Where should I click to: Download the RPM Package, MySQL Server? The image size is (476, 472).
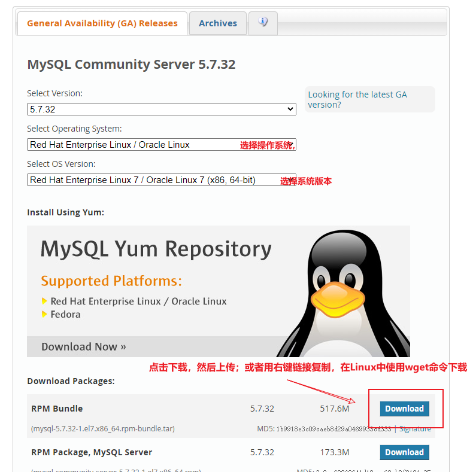click(404, 452)
